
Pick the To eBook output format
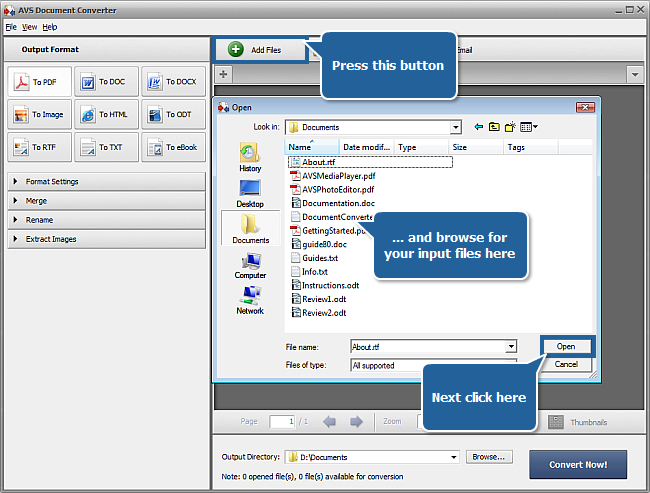173,147
